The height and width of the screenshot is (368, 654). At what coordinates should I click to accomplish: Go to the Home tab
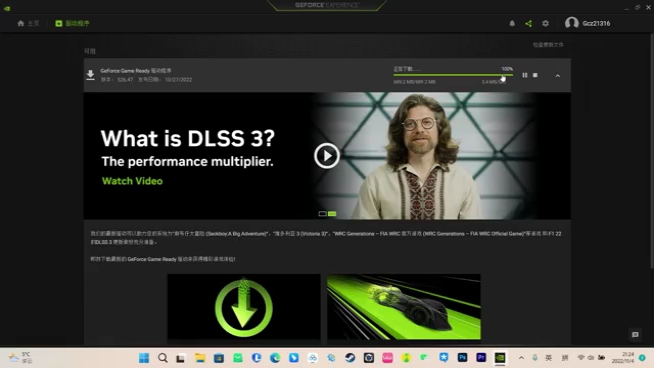tap(28, 23)
